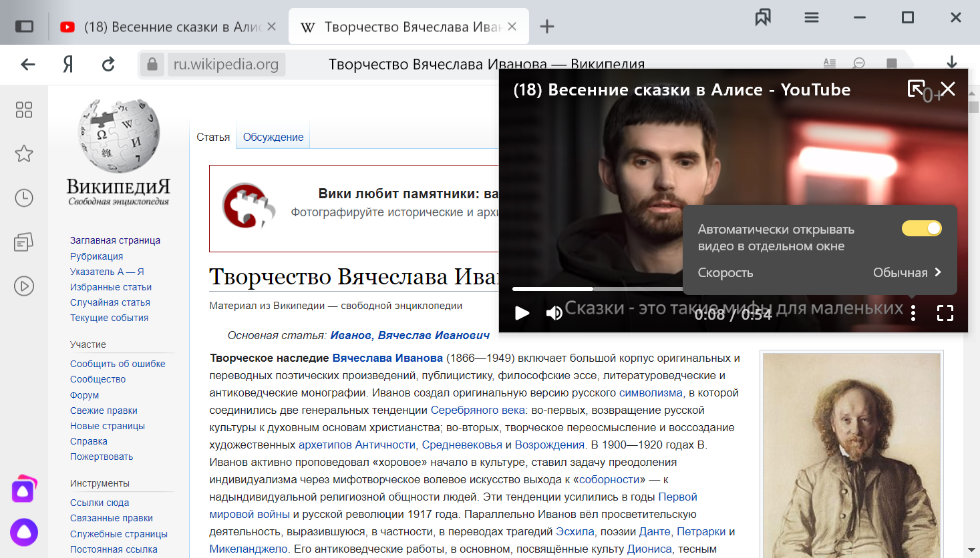Open Свежие правки link
The width and height of the screenshot is (980, 558).
104,410
